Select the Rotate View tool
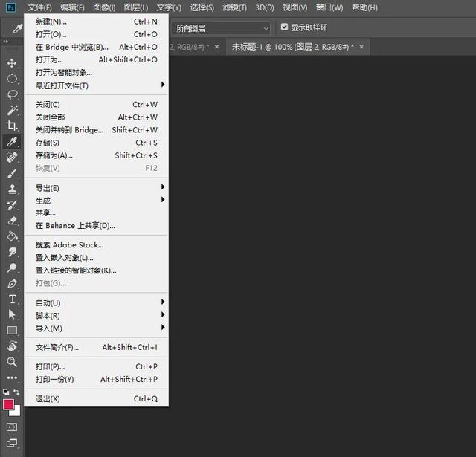The width and height of the screenshot is (476, 457). click(12, 346)
